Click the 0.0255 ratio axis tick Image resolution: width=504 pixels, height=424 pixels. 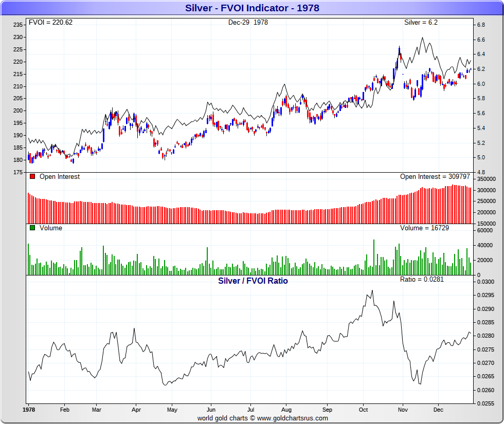coord(485,404)
